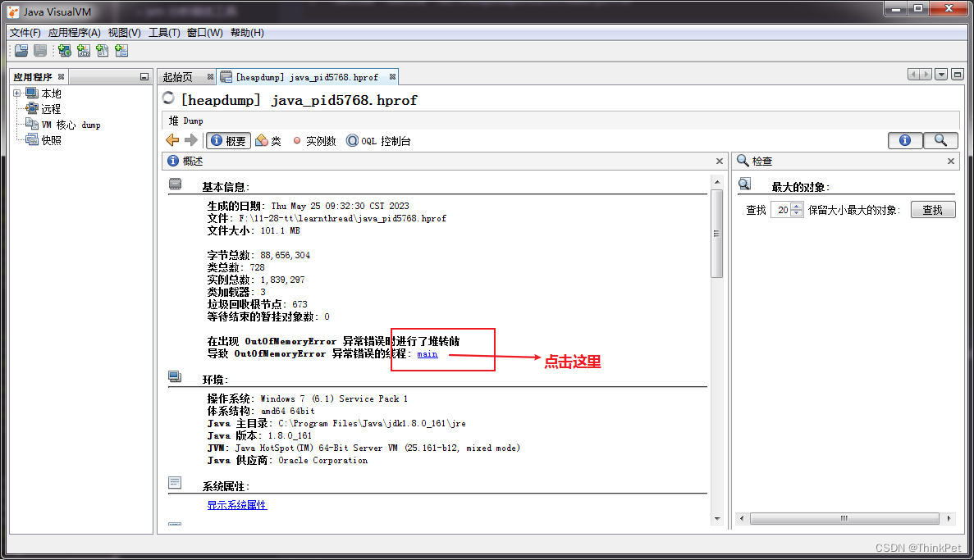Toggle the blue info button above 检查

905,140
